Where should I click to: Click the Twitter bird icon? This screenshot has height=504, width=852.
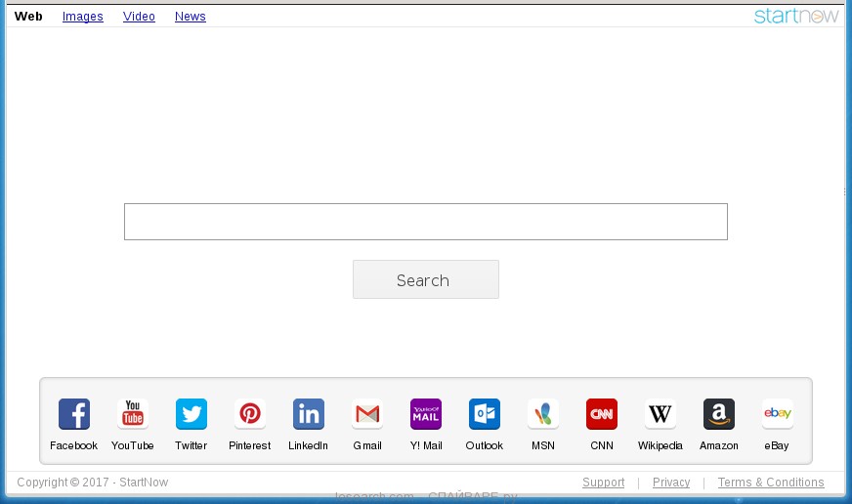[x=192, y=414]
